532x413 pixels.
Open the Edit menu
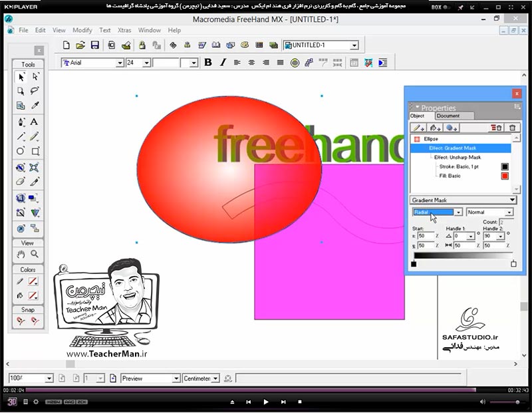(40, 30)
